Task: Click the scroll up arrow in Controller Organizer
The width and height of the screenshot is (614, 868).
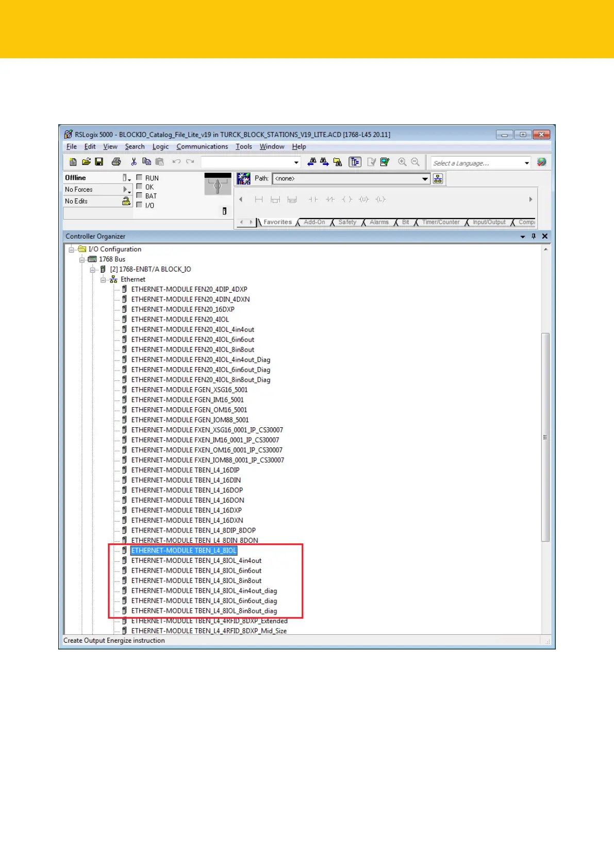Action: coord(545,249)
